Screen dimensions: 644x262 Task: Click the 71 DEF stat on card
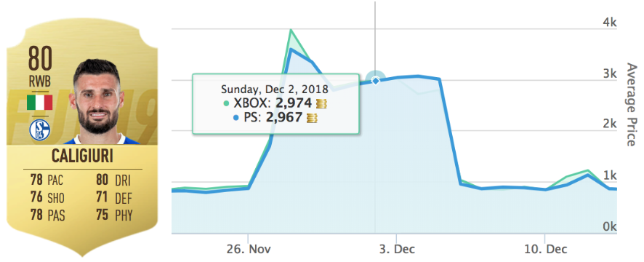coord(114,198)
